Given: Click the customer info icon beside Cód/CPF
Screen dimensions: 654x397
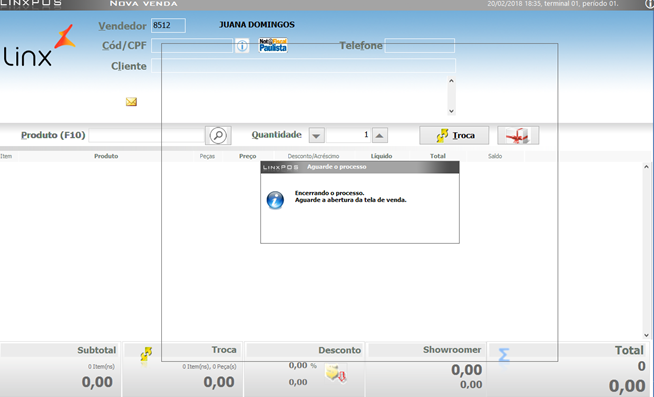Looking at the screenshot, I should coord(242,45).
